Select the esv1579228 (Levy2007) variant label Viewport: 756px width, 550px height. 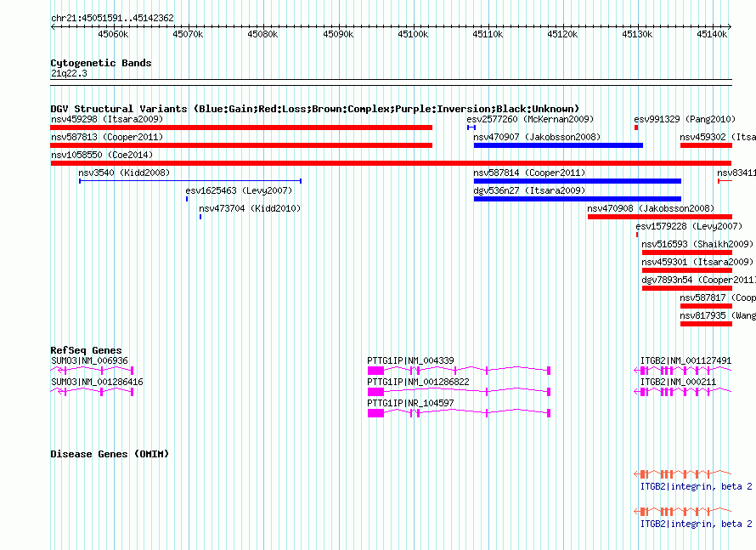point(689,226)
